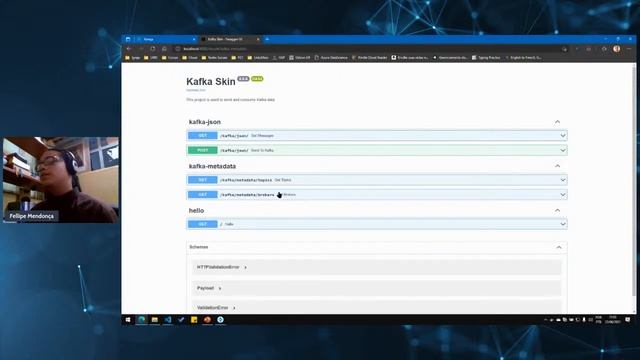This screenshot has width=640, height=360.
Task: Open the Kindle Cloud Reader bookmark
Action: (369, 58)
